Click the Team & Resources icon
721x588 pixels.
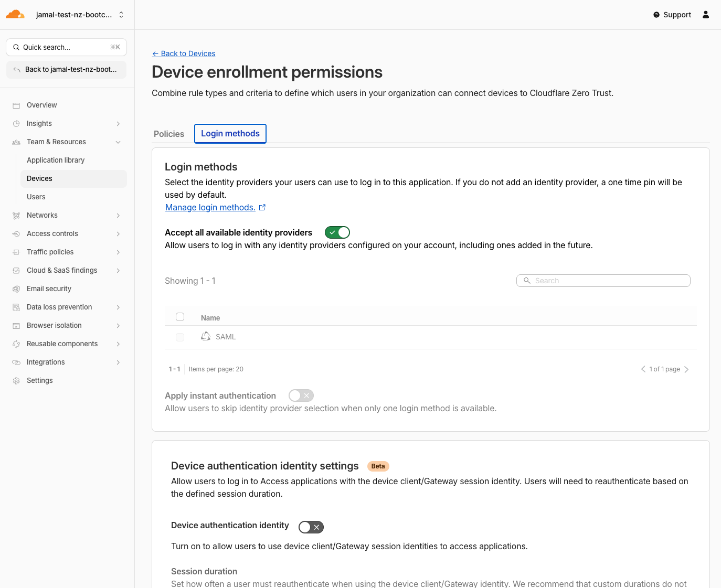point(16,142)
